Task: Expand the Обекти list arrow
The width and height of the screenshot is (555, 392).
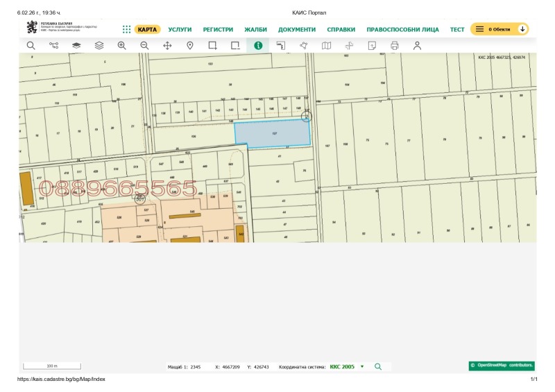Action: pyautogui.click(x=522, y=29)
